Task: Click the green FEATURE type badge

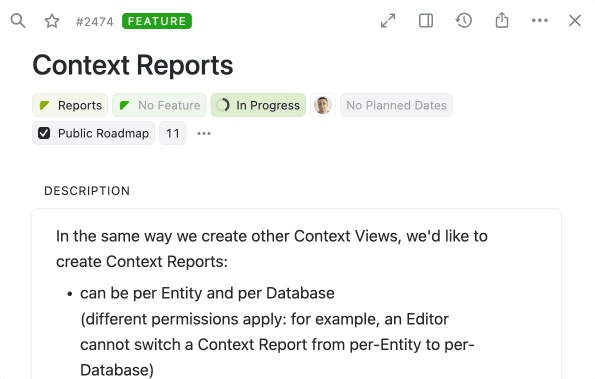Action: point(157,21)
